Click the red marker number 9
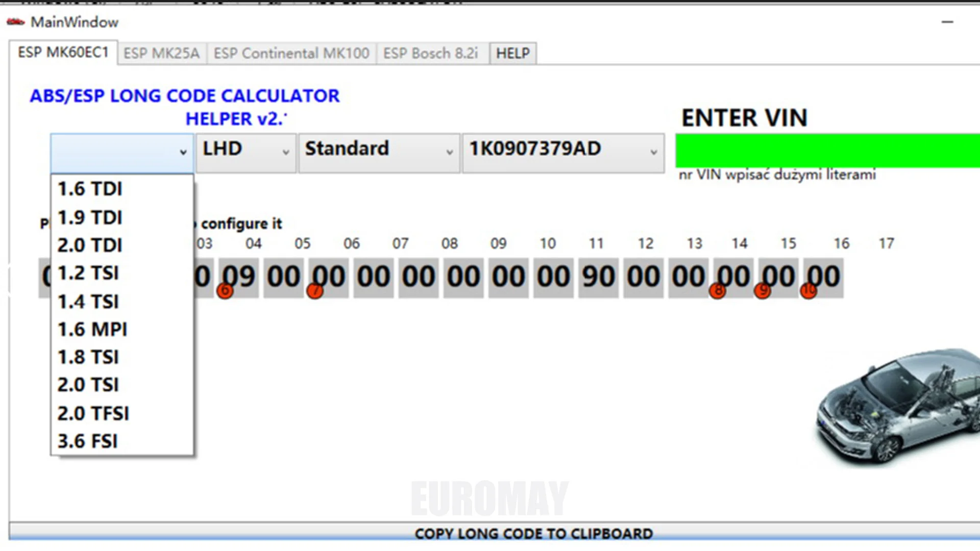The height and width of the screenshot is (551, 980). pyautogui.click(x=763, y=291)
